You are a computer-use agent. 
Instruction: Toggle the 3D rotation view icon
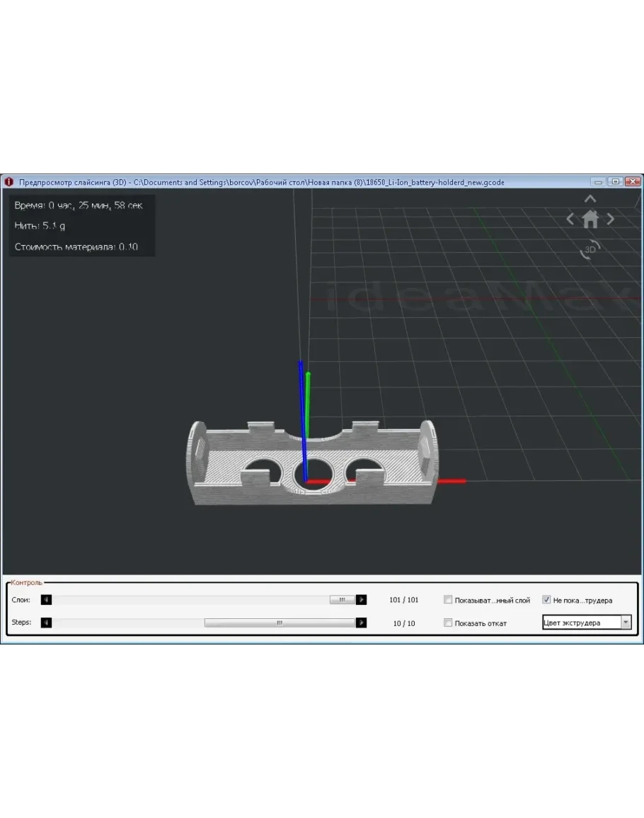coord(590,249)
